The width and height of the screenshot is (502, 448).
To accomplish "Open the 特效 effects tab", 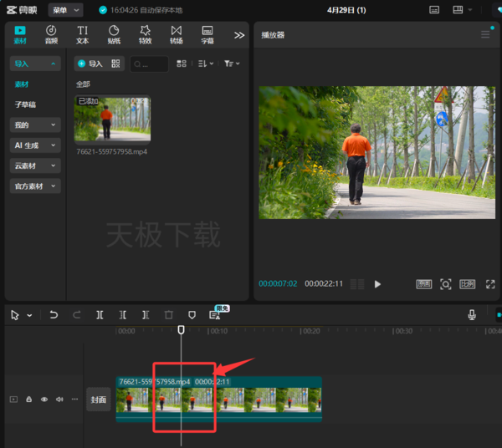I will (x=145, y=35).
